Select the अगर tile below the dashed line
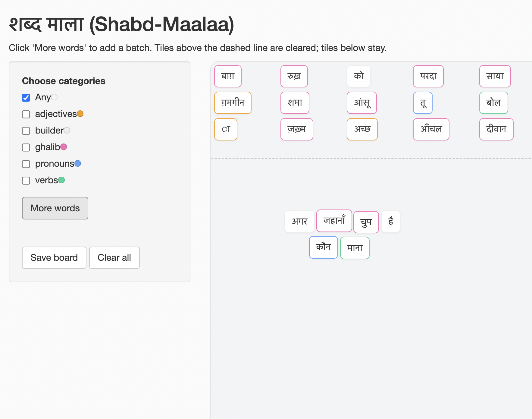This screenshot has height=419, width=532. point(299,221)
